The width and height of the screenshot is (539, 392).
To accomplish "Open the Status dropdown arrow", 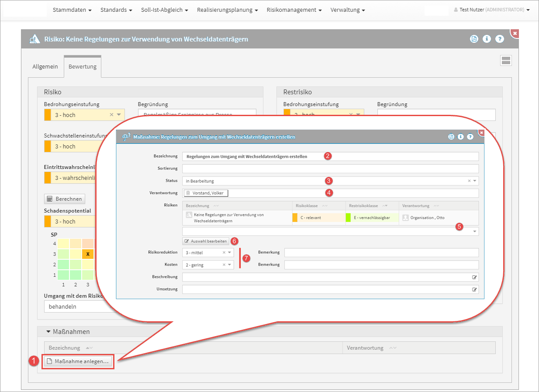I will click(x=475, y=181).
